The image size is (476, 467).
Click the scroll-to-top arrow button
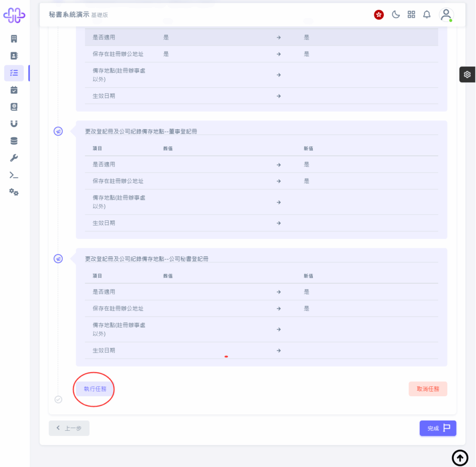click(x=460, y=458)
